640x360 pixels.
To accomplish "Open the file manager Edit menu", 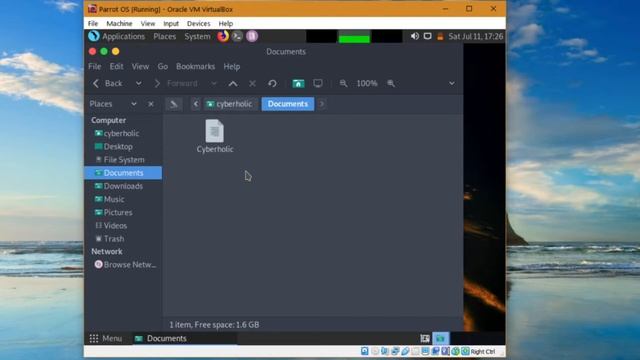I will point(116,67).
